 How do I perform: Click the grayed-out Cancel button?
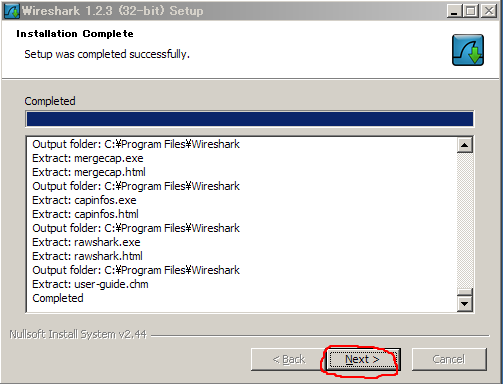tap(449, 359)
